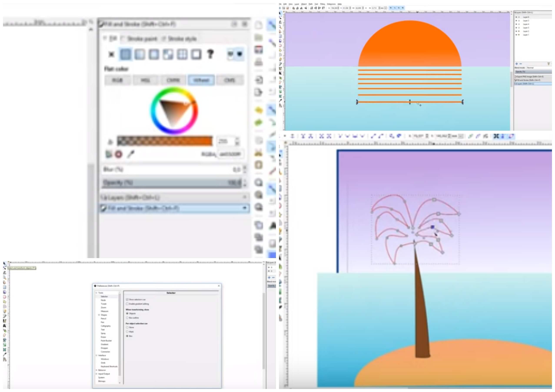Viewport: 555px width, 392px height.
Task: Click the HSL color mode button
Action: 146,80
